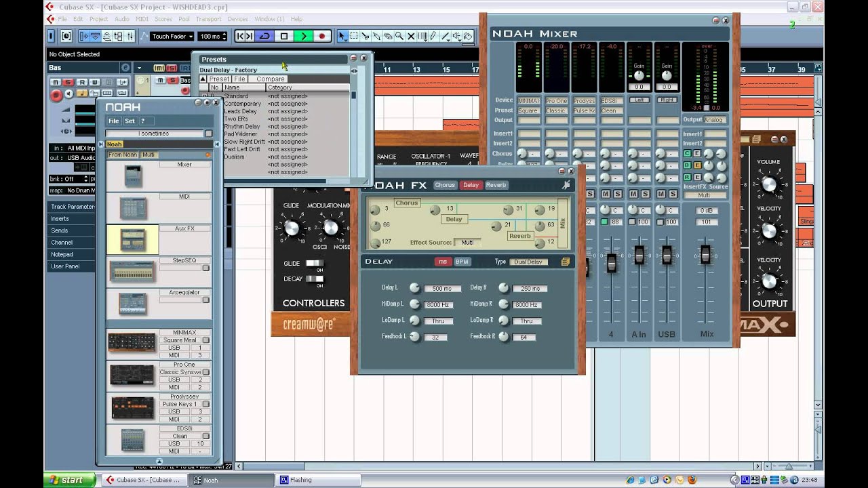Open the Prodyssey synth in NOAH list
This screenshot has height=488, width=868.
(132, 407)
